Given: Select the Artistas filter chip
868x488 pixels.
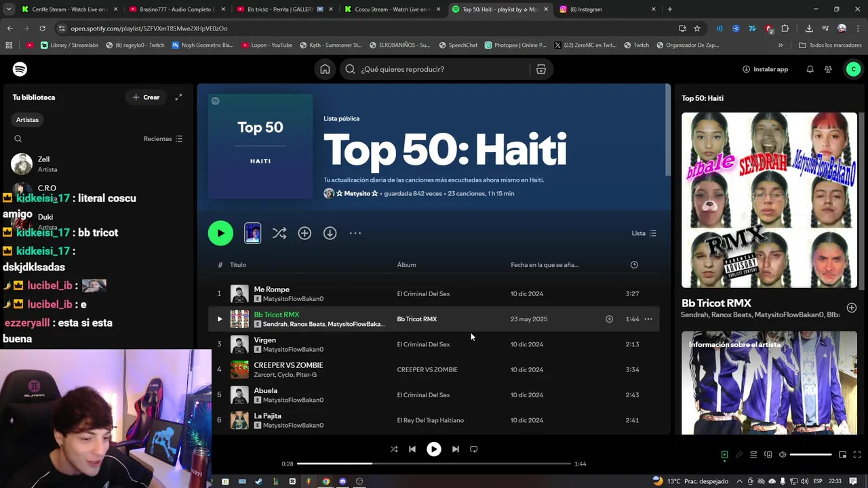Looking at the screenshot, I should [27, 120].
